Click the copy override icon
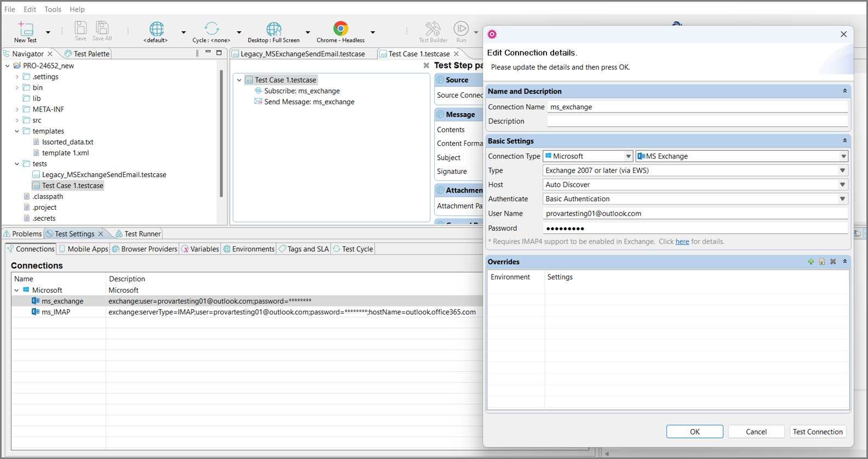The image size is (868, 459). [822, 262]
